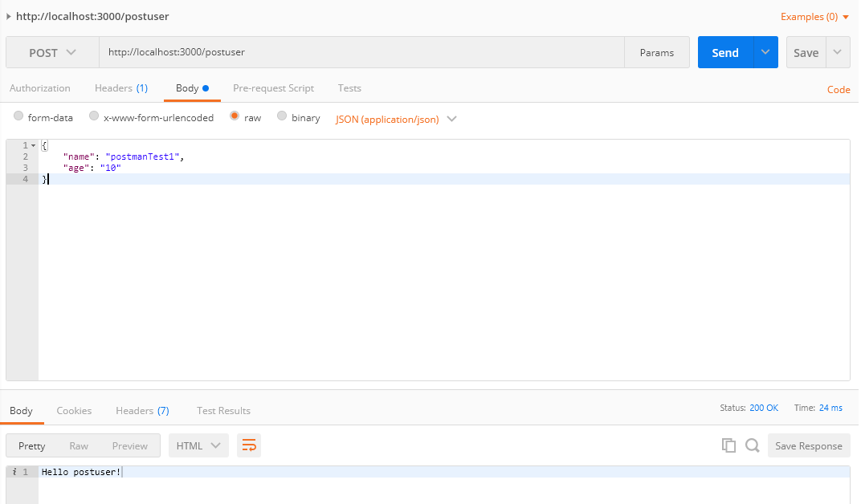Open the Save options dropdown arrow
The image size is (861, 504).
pyautogui.click(x=838, y=52)
